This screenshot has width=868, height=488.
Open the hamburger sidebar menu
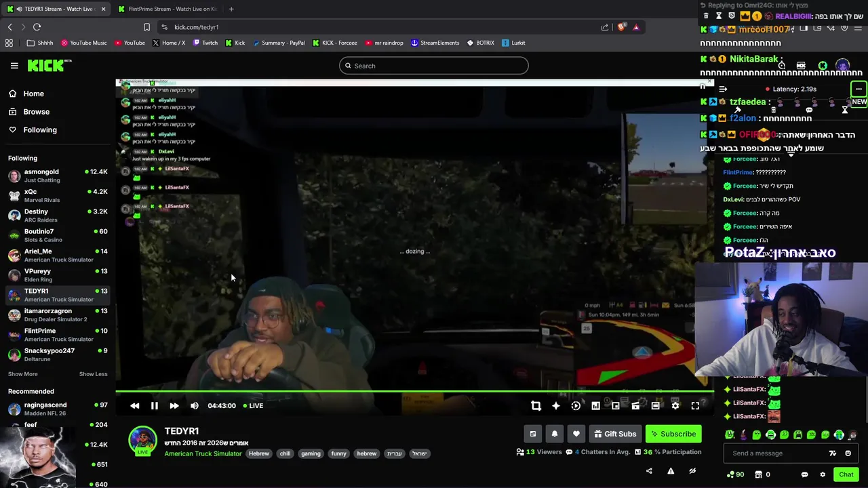tap(14, 66)
